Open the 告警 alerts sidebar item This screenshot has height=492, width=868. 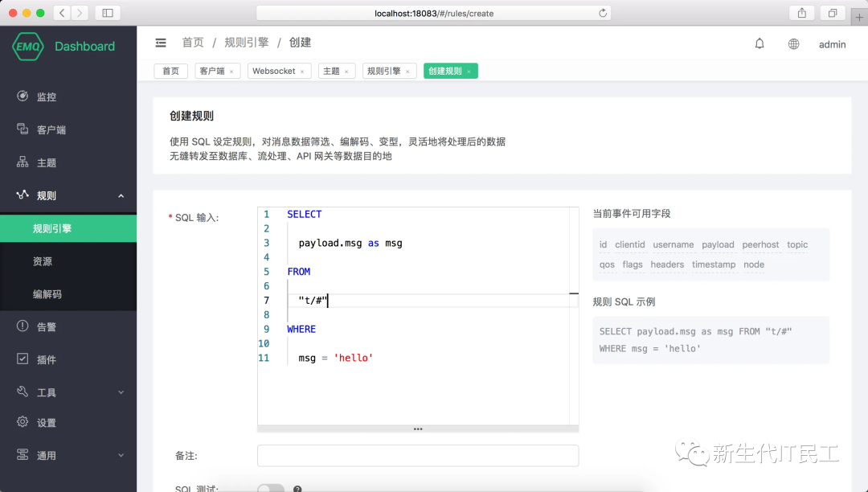click(x=68, y=326)
